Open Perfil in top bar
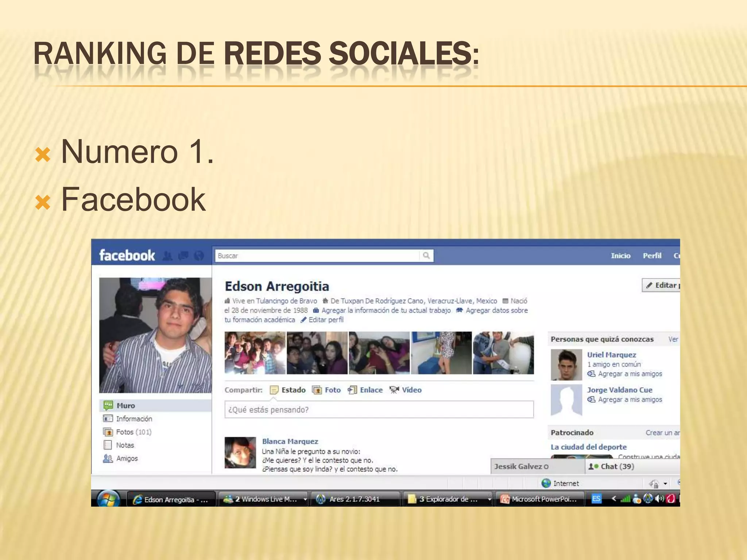This screenshot has height=560, width=747. click(x=652, y=256)
